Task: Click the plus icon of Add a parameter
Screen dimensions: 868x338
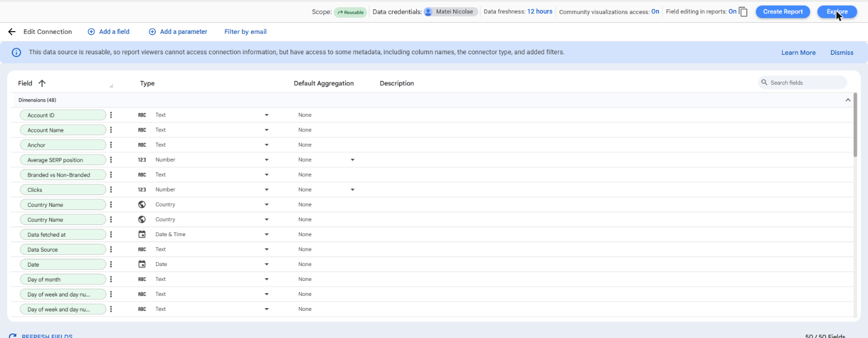Action: (152, 32)
